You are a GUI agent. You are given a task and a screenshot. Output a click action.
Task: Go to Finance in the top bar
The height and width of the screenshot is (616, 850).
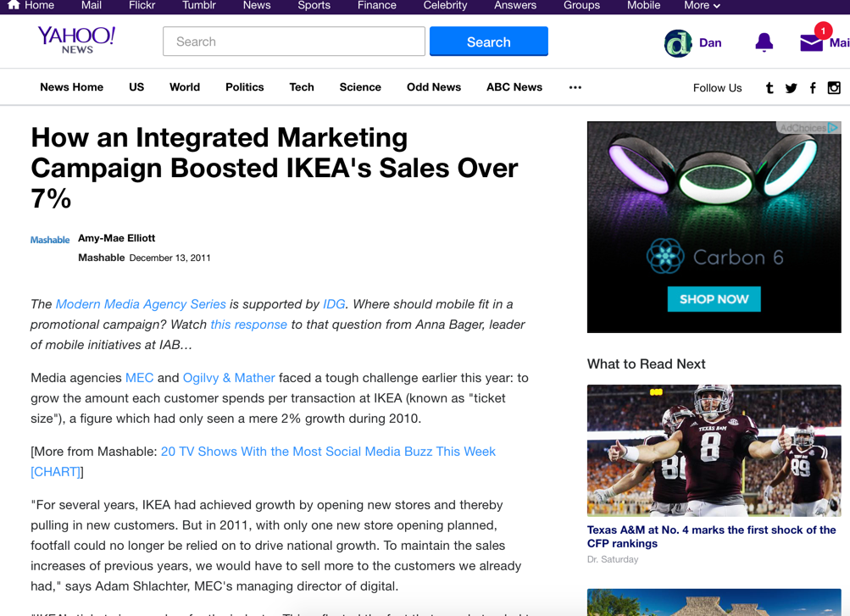[x=377, y=5]
